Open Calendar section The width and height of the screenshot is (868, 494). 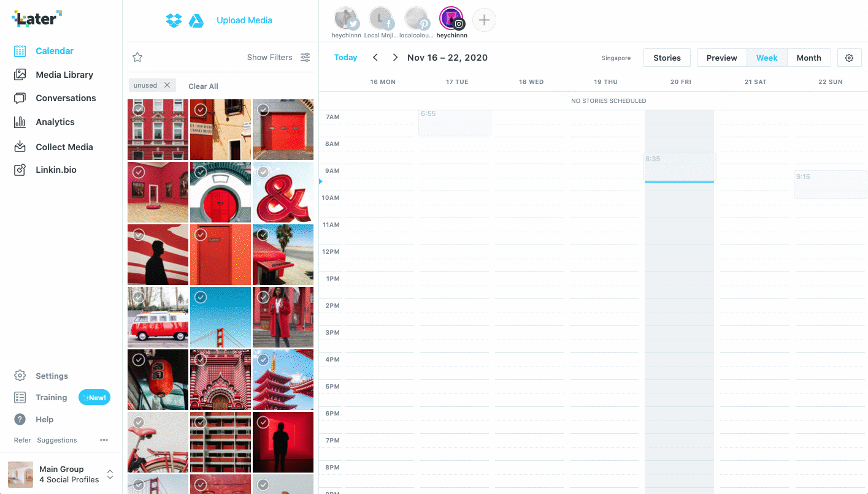coord(55,51)
